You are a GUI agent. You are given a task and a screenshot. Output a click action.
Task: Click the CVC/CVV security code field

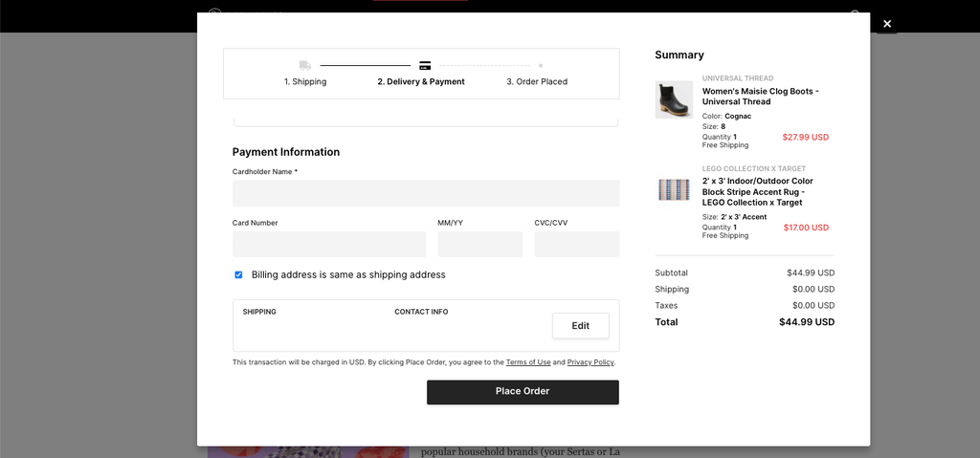click(x=576, y=244)
